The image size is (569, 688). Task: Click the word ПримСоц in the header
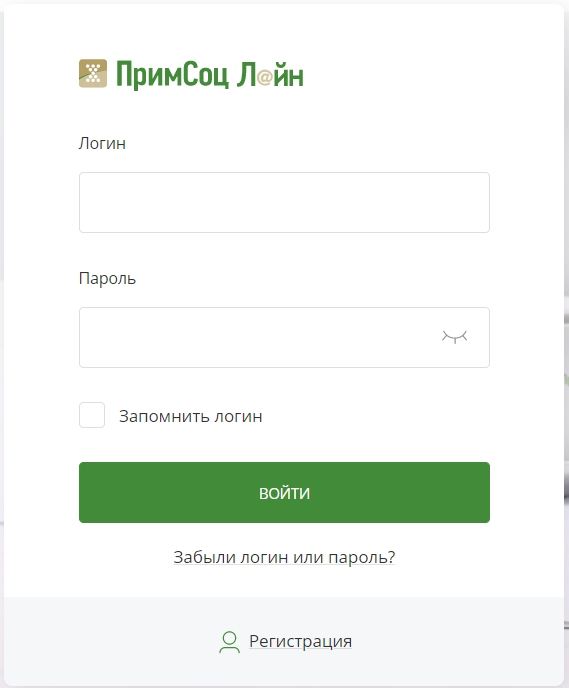(x=172, y=75)
